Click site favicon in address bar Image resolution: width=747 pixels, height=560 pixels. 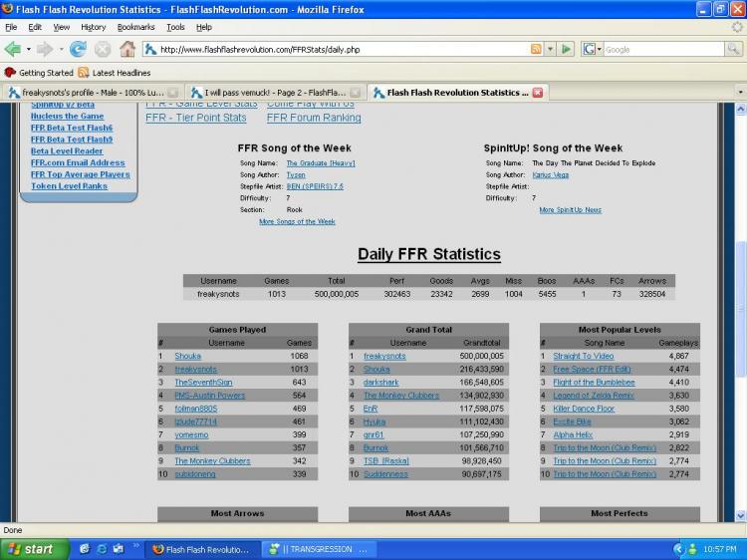(x=150, y=49)
